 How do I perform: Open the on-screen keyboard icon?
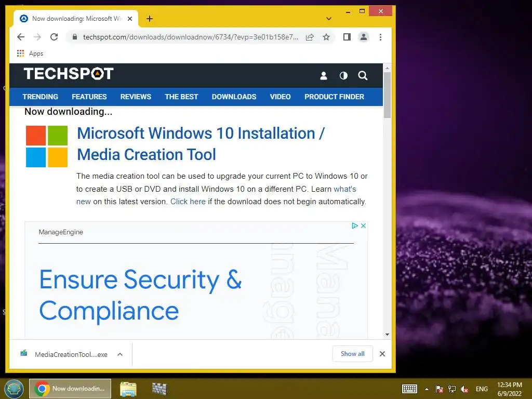click(x=409, y=389)
